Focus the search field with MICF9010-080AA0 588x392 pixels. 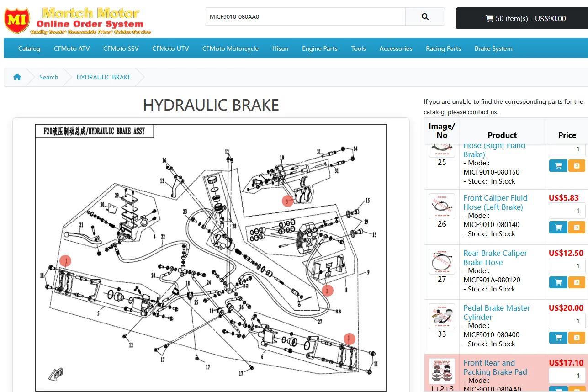[x=305, y=17]
